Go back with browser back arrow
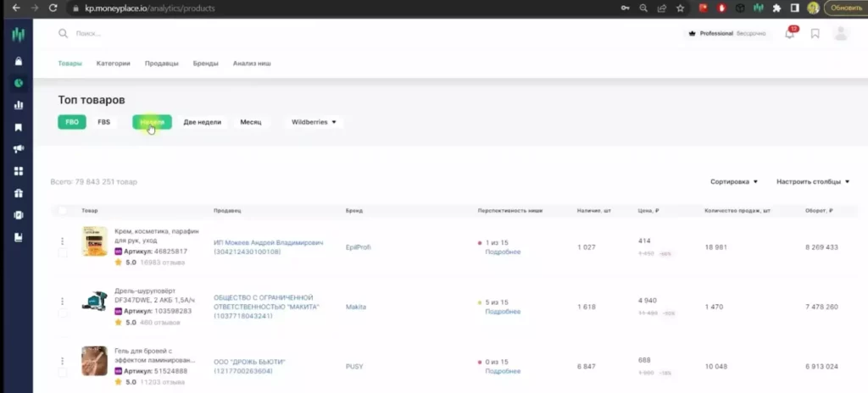 [x=16, y=8]
